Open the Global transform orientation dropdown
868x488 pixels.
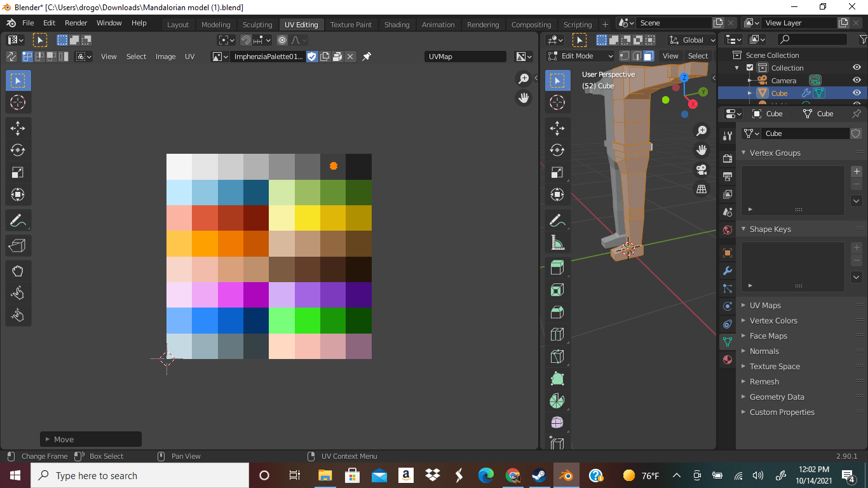(692, 39)
